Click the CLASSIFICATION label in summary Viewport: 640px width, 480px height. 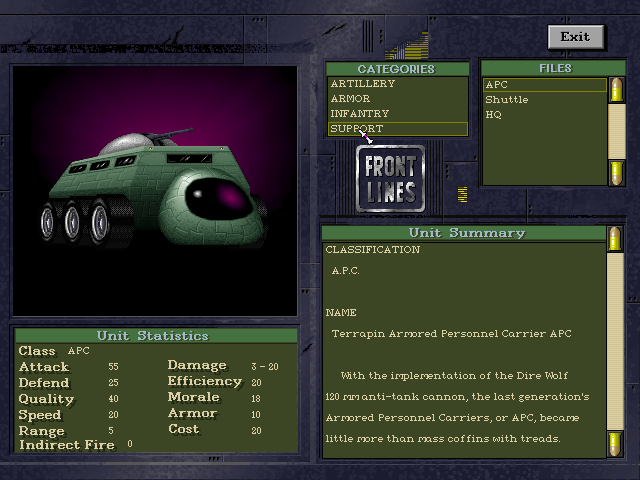point(373,249)
